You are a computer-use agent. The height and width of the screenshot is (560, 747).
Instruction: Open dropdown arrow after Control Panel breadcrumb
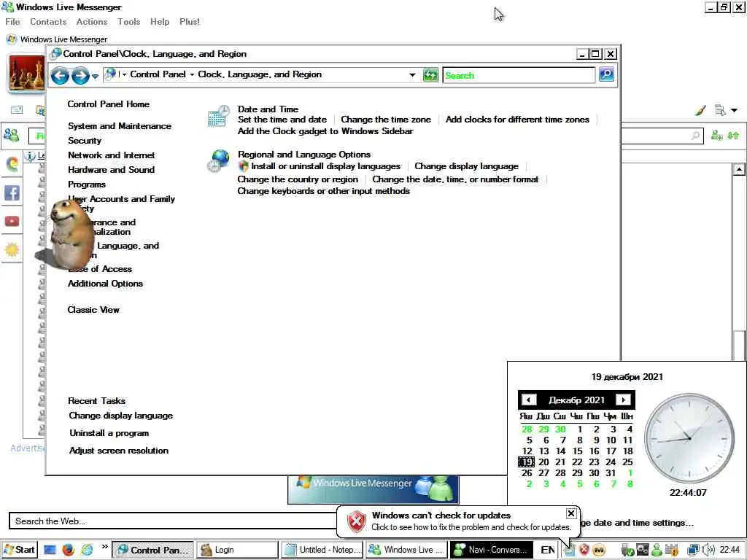click(192, 75)
